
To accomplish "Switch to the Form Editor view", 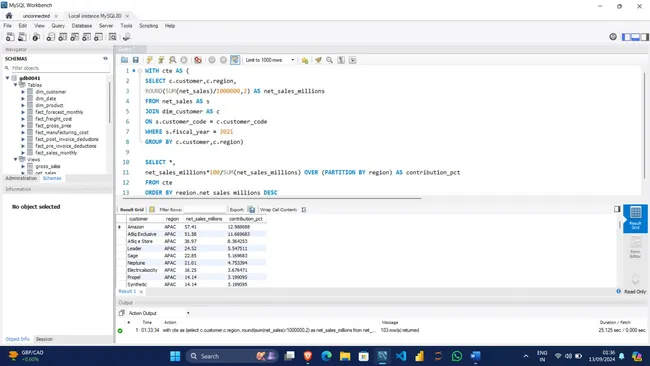I will coord(635,247).
